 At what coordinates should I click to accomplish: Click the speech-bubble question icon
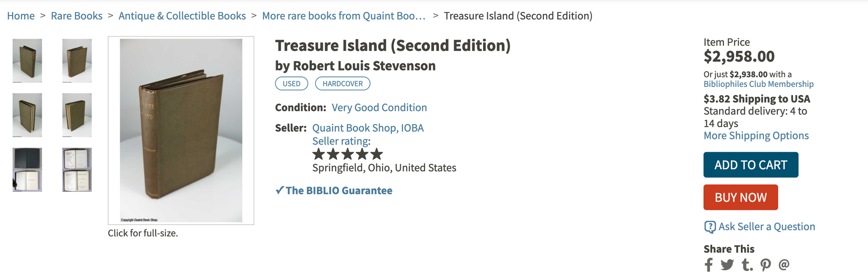[x=710, y=226]
